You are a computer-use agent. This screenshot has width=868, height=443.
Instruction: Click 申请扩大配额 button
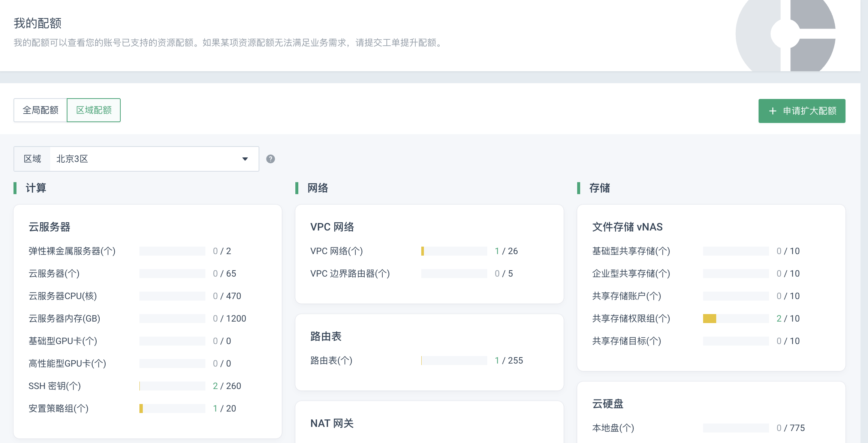(x=802, y=111)
